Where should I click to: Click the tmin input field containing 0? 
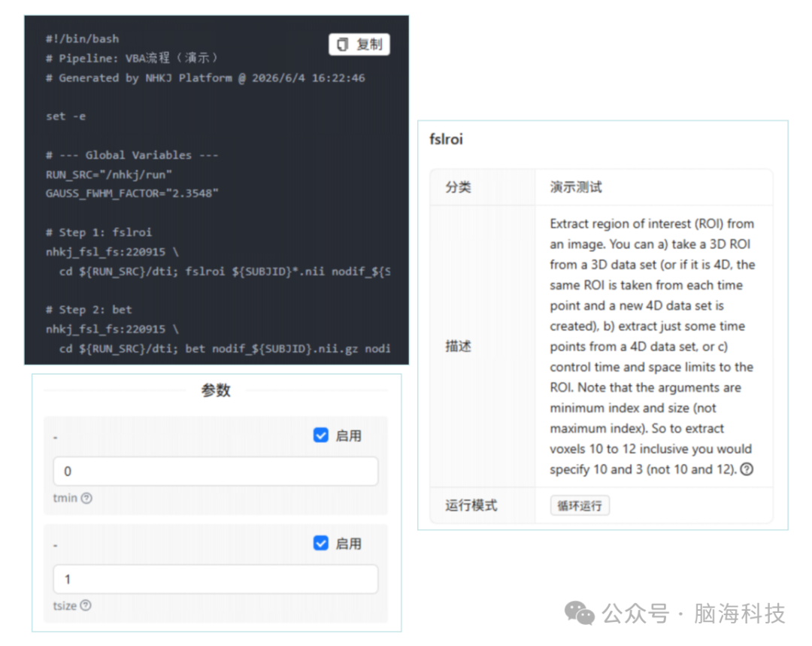click(216, 472)
